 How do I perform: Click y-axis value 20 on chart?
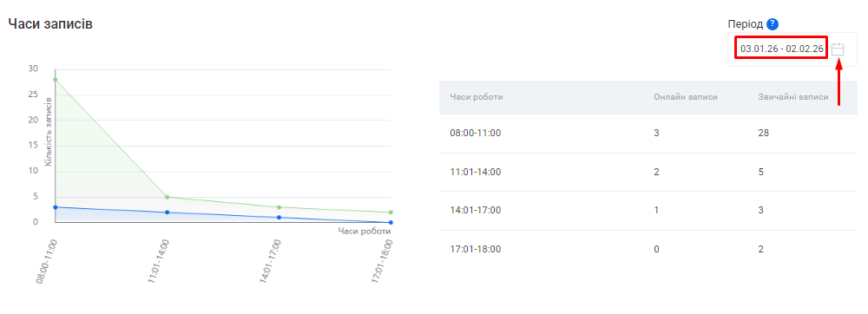33,120
